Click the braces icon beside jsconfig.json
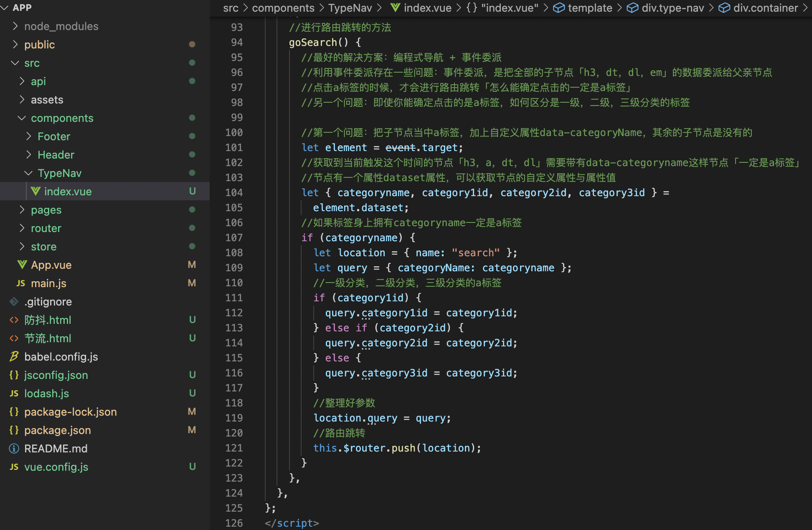Viewport: 812px width, 530px height. pyautogui.click(x=14, y=375)
